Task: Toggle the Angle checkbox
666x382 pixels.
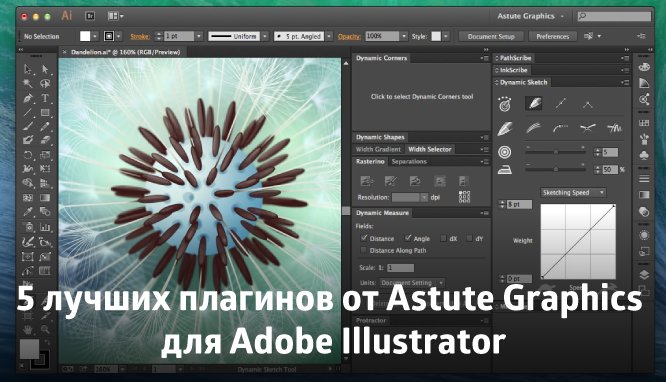Action: point(408,238)
